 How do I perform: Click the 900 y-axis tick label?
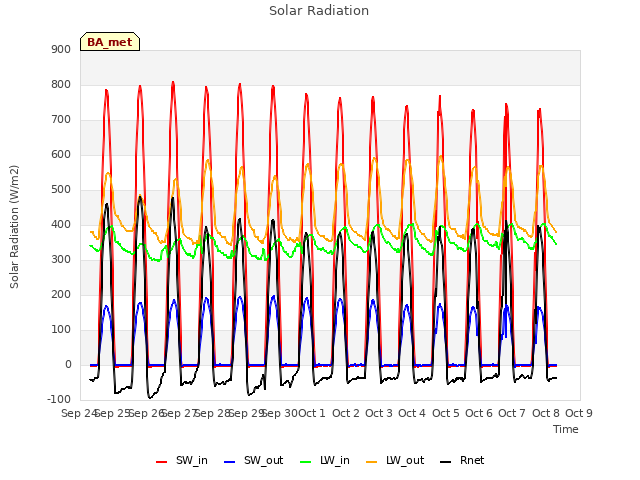point(61,49)
